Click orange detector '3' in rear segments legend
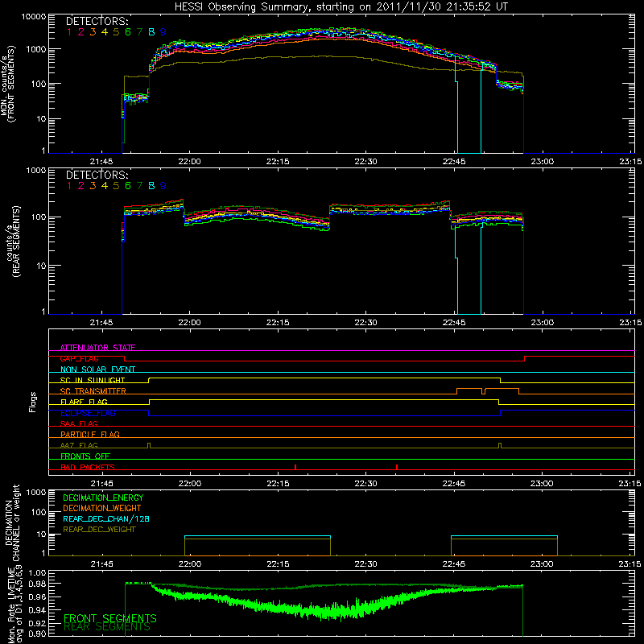 coord(93,186)
